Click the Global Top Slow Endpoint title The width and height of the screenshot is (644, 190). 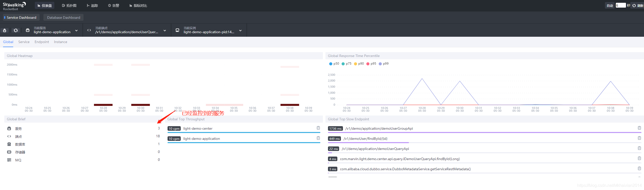click(348, 119)
